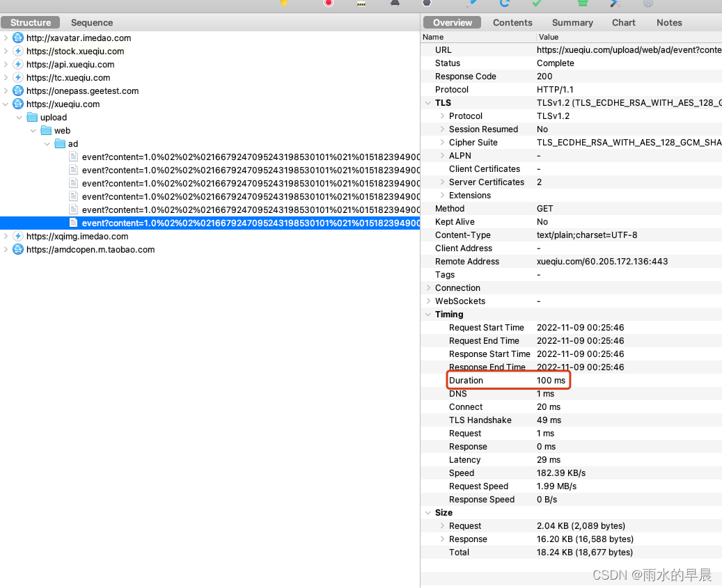Select the Overview tab
The image size is (722, 588).
452,22
